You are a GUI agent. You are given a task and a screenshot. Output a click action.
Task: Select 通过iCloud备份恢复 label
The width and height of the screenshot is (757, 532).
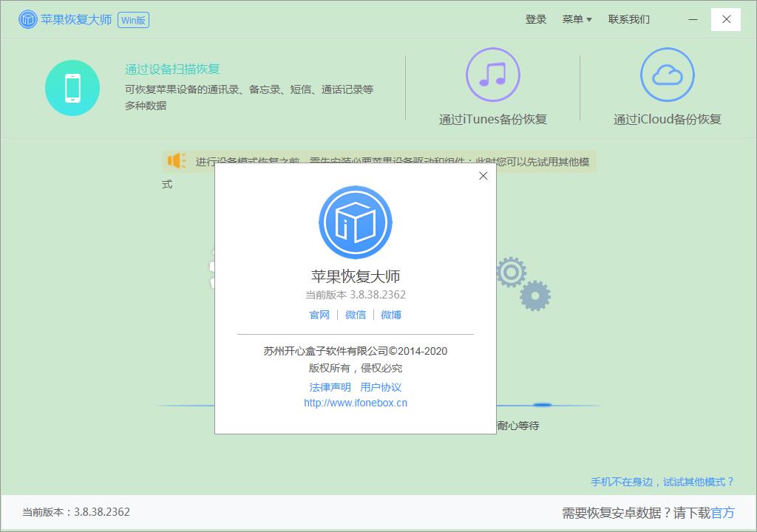[x=668, y=119]
